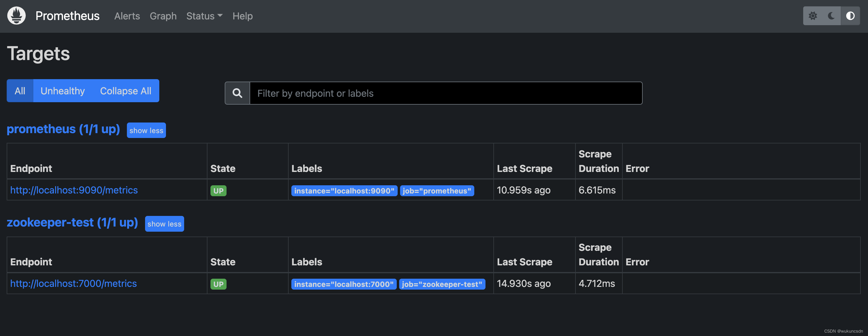This screenshot has height=336, width=868.
Task: Click the Prometheus logo icon
Action: [16, 15]
